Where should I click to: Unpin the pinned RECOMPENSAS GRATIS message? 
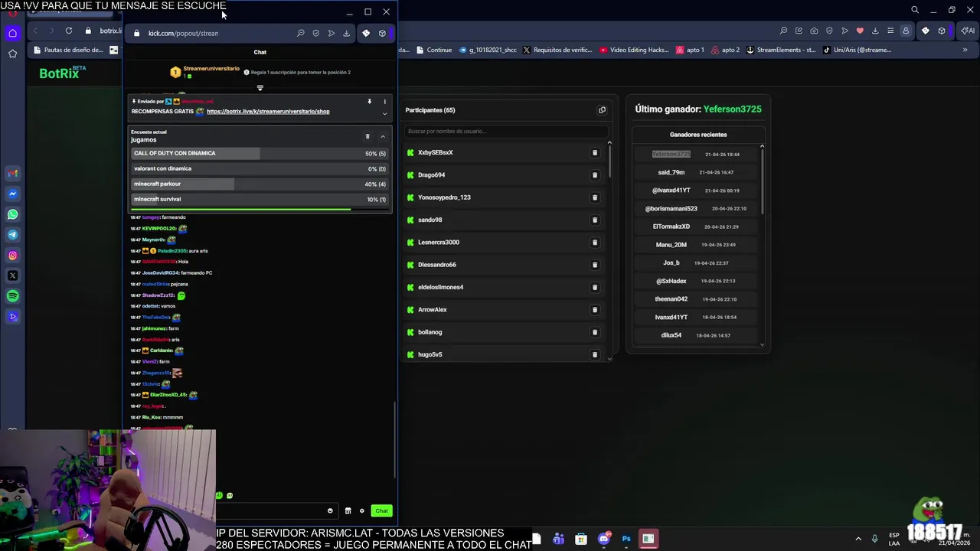point(369,101)
